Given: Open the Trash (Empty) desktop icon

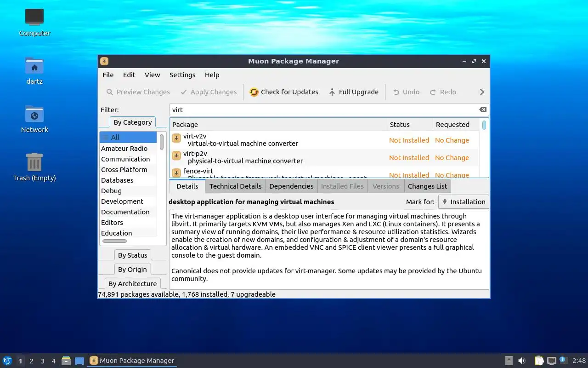Looking at the screenshot, I should [34, 167].
